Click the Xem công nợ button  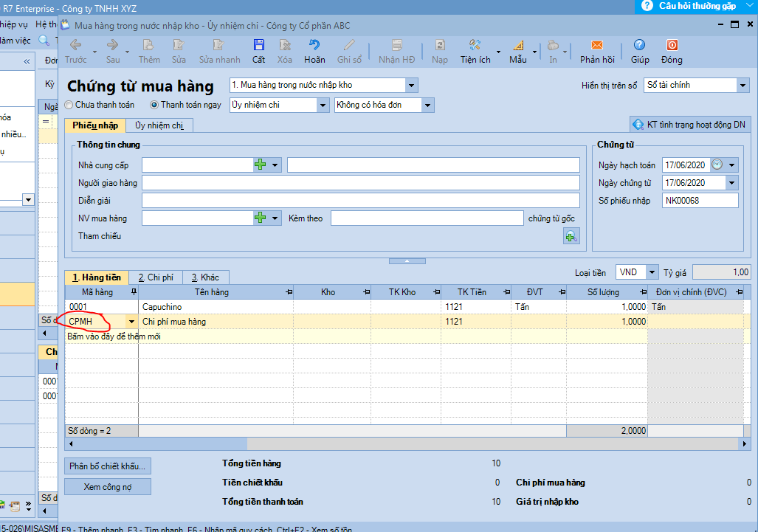tap(108, 487)
